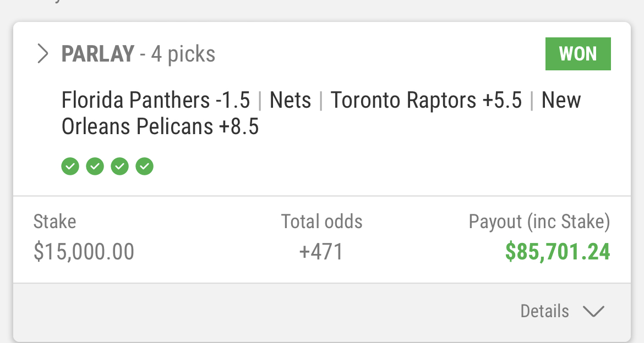
Task: Select the Florida Panthers -1.5 pick
Action: [156, 101]
